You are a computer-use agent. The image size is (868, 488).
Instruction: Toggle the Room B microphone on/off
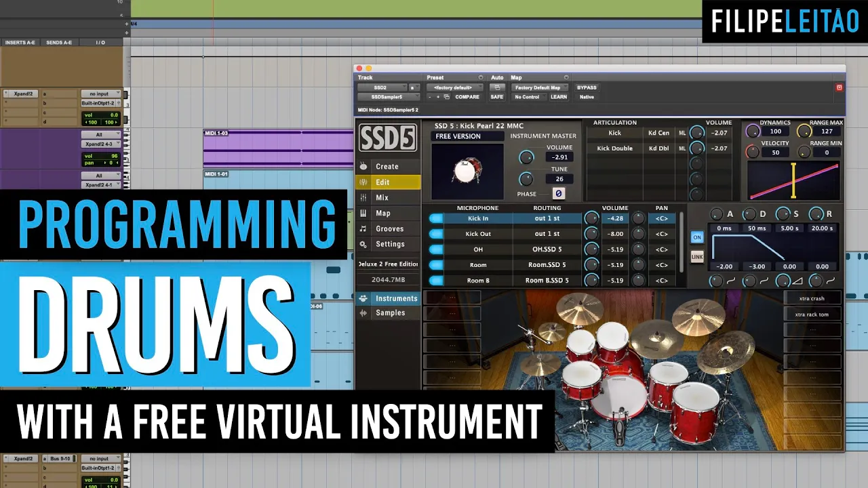(x=436, y=280)
